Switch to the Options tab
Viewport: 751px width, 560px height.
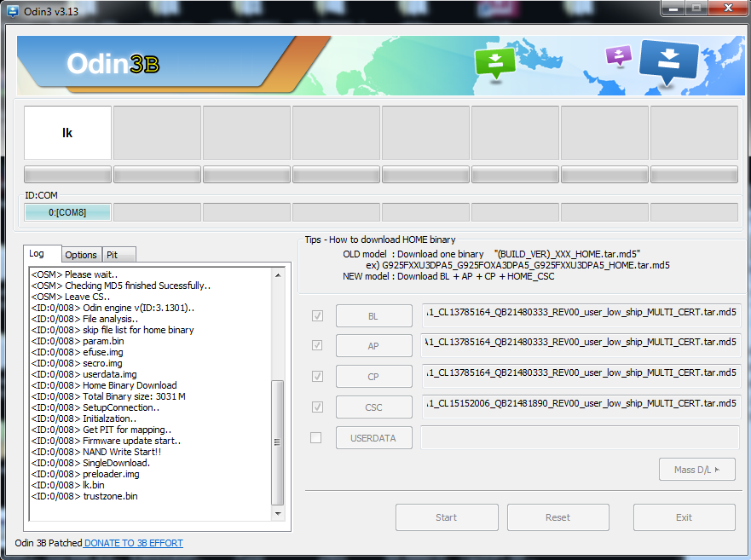click(81, 255)
